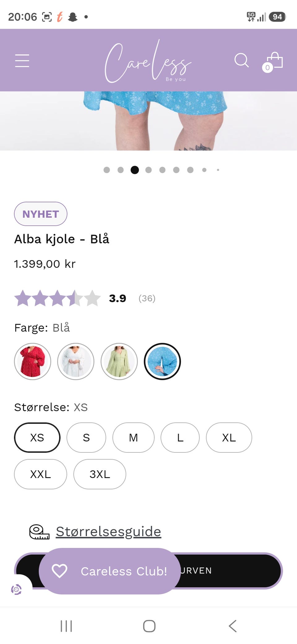Screen dimensions: 297x644
Task: Choose the green dress color
Action: pos(119,361)
